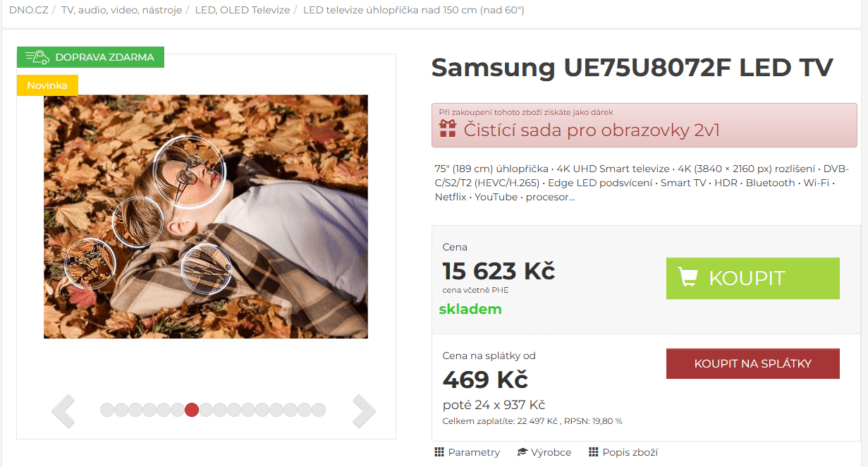Viewport: 868px width, 467px height.
Task: Click the grid icon next to Parametry
Action: click(439, 452)
